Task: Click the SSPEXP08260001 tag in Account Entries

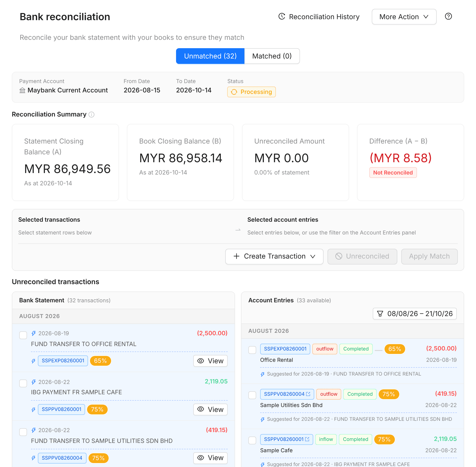Action: click(x=285, y=349)
